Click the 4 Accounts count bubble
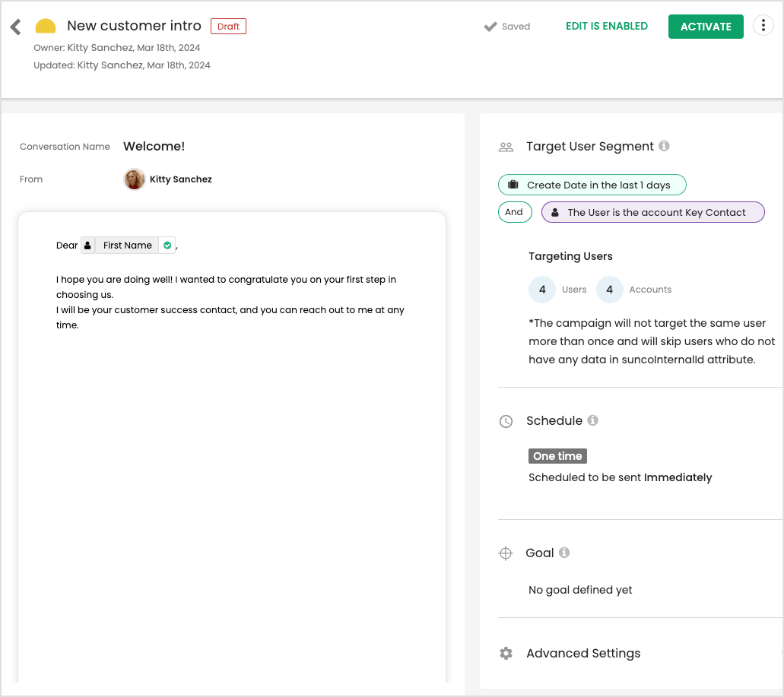The image size is (784, 697). click(610, 290)
